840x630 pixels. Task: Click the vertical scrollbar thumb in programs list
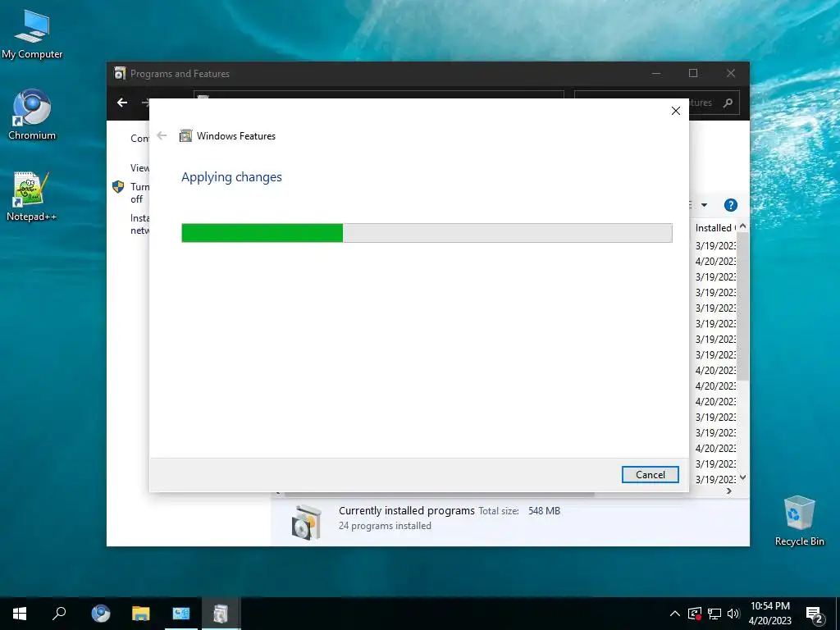[x=742, y=305]
